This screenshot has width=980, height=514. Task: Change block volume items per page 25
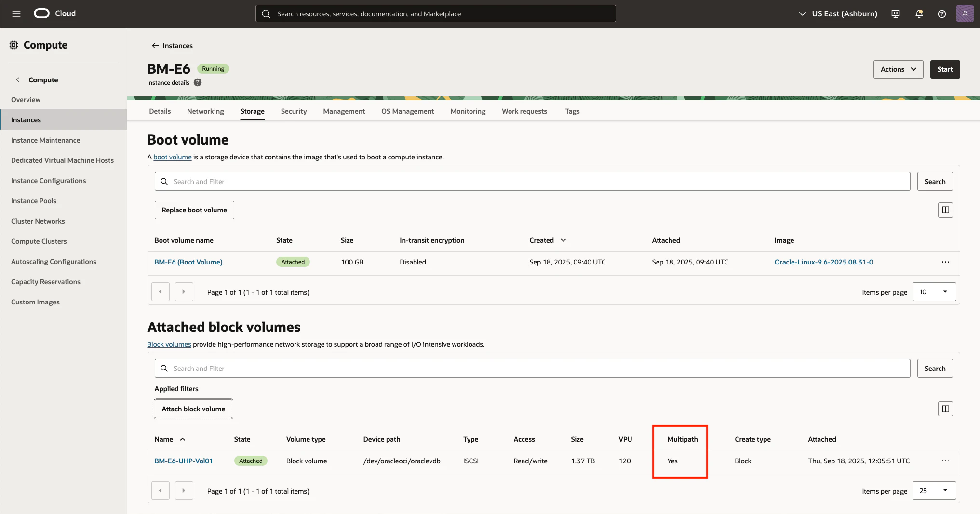(934, 491)
